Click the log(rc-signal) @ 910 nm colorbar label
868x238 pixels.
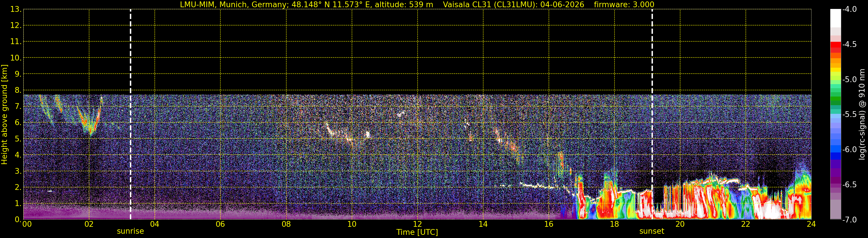862,114
